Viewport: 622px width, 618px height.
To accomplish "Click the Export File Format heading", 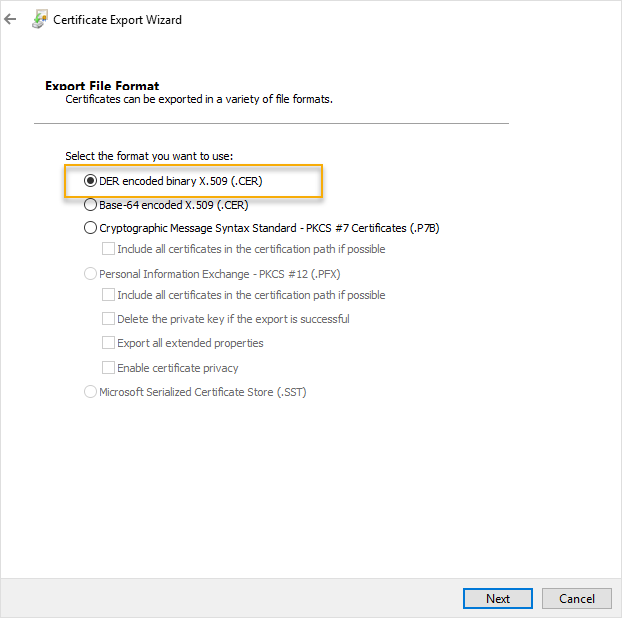I will (102, 86).
